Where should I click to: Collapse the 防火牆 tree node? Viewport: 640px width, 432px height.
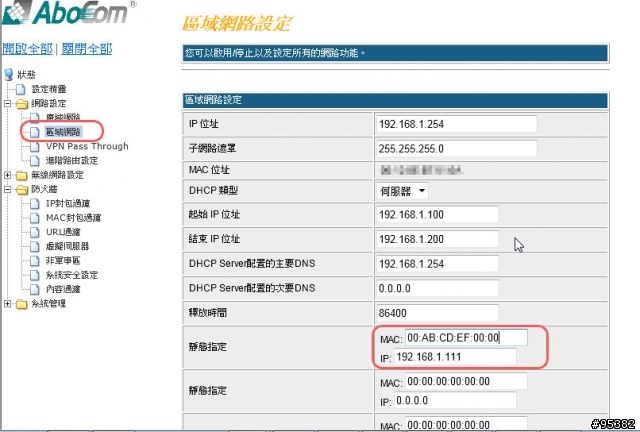point(7,189)
